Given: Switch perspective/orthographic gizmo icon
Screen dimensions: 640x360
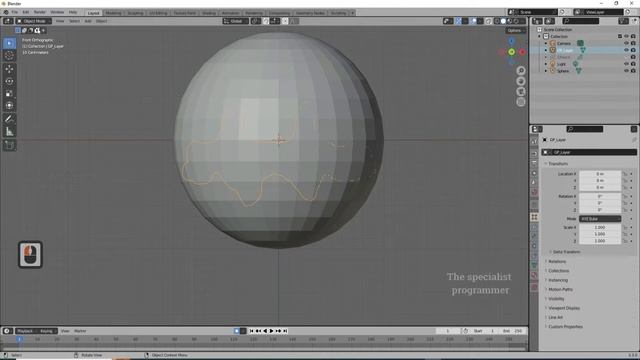Looking at the screenshot, I should pyautogui.click(x=521, y=102).
